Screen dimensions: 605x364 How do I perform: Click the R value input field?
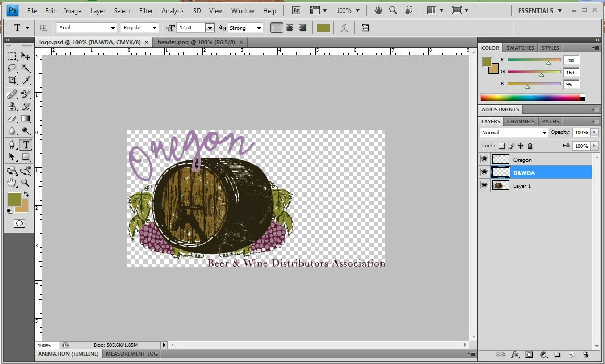point(572,60)
